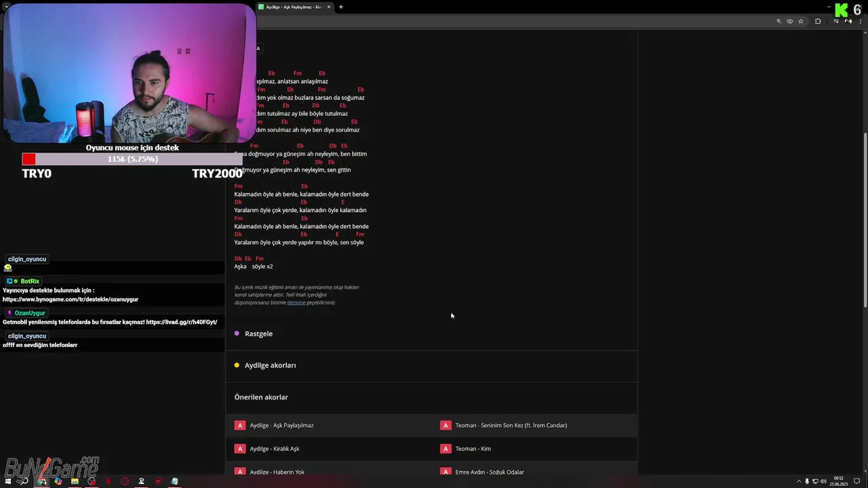Click the A badge beside Teoman - Kim
Image resolution: width=868 pixels, height=488 pixels.
(446, 449)
